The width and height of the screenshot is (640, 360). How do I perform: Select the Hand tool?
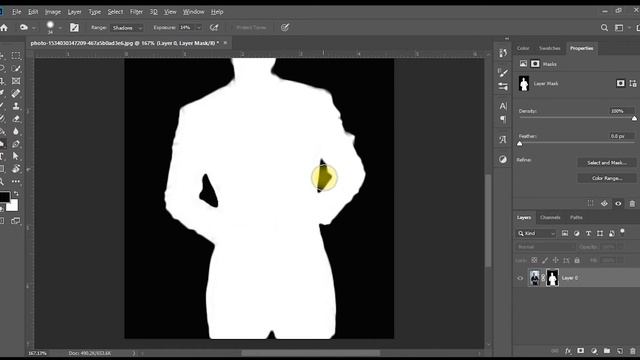pos(16,169)
